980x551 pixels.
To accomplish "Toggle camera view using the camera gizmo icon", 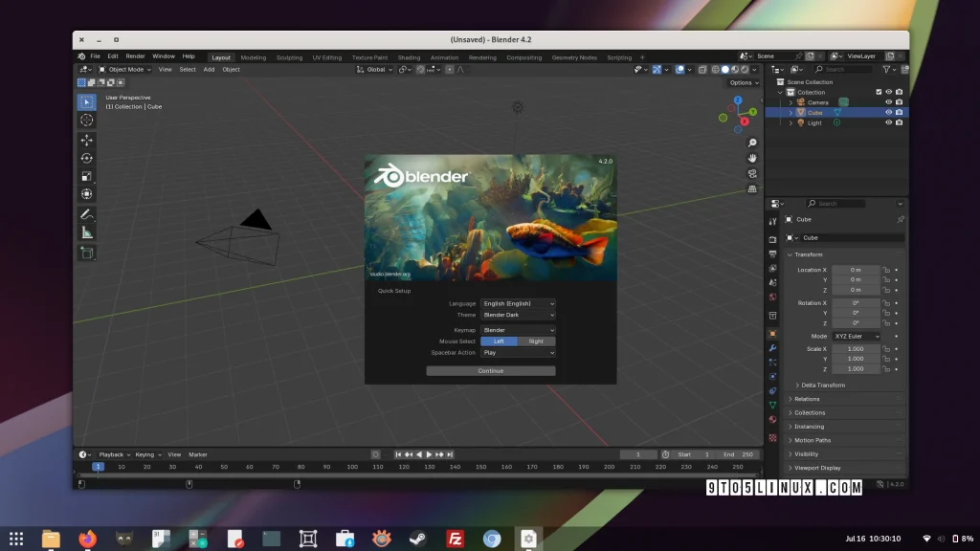I will pos(752,173).
